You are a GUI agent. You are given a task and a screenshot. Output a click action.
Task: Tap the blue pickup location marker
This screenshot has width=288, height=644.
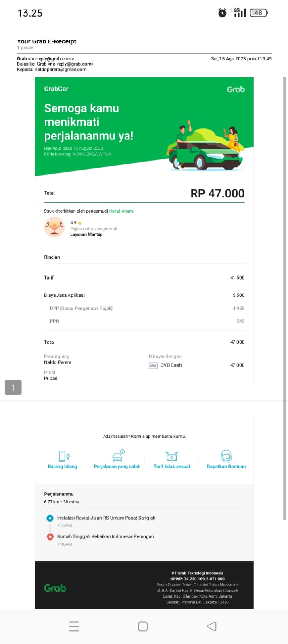click(50, 518)
